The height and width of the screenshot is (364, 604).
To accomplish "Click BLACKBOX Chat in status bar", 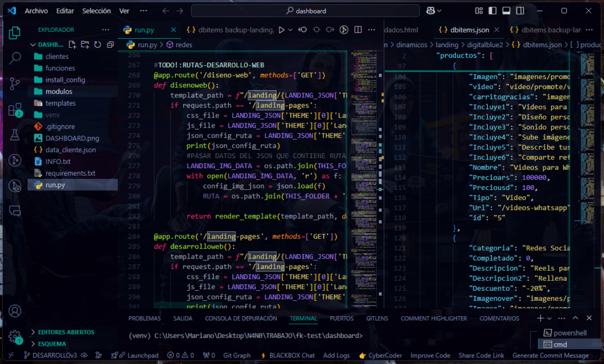I will click(287, 355).
